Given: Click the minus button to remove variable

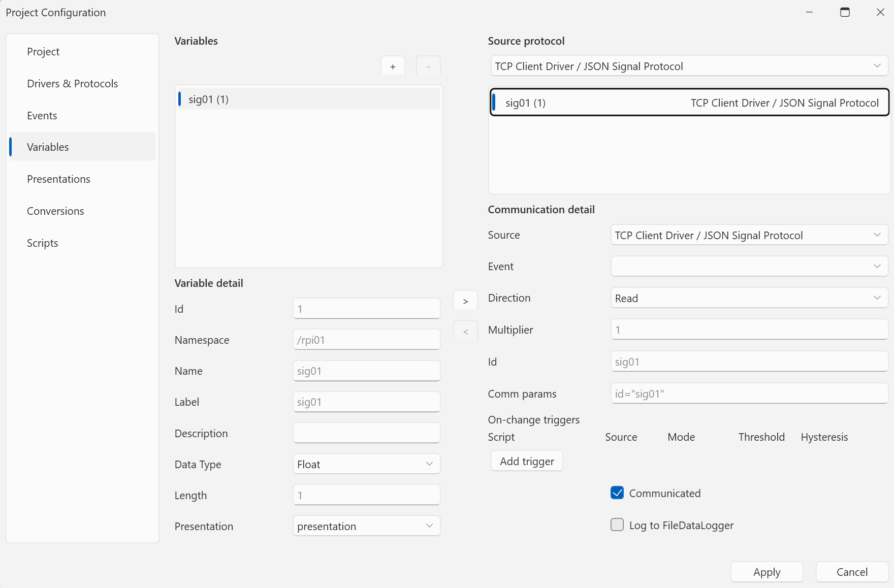Looking at the screenshot, I should (x=428, y=67).
